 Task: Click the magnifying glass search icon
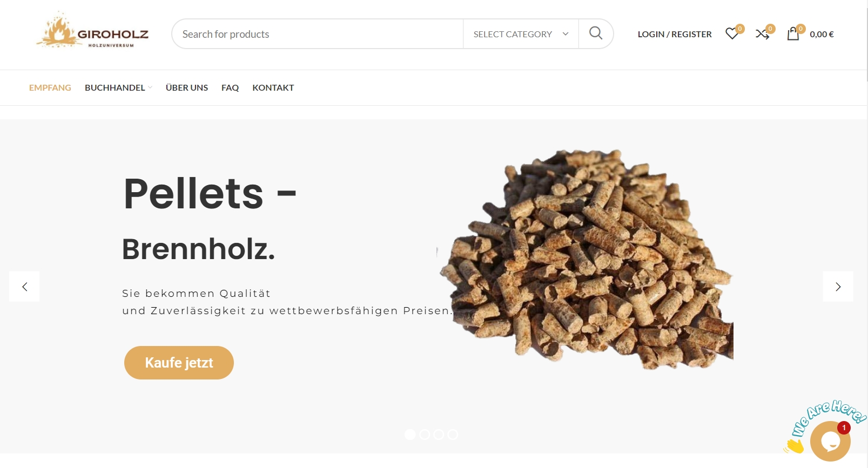(x=596, y=33)
